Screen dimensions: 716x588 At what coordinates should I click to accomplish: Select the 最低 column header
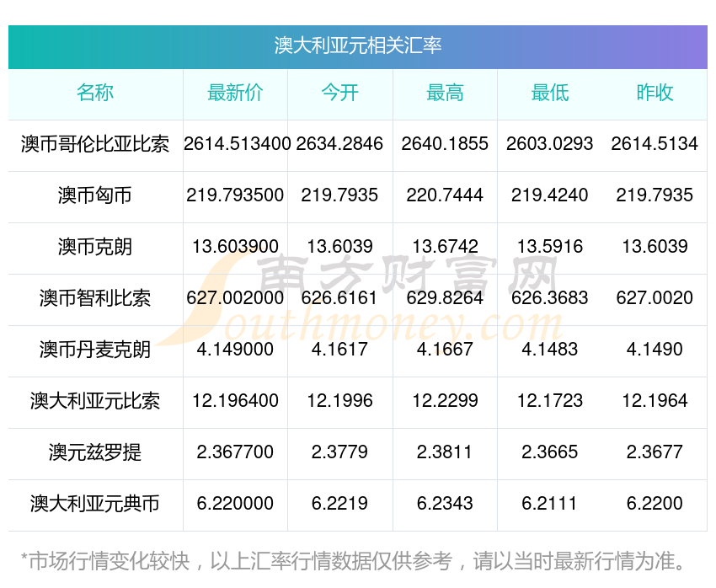pyautogui.click(x=550, y=93)
